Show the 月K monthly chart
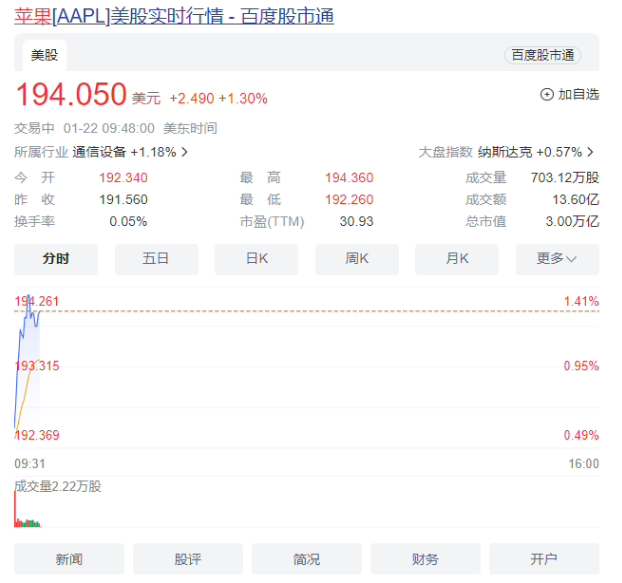 click(x=457, y=259)
